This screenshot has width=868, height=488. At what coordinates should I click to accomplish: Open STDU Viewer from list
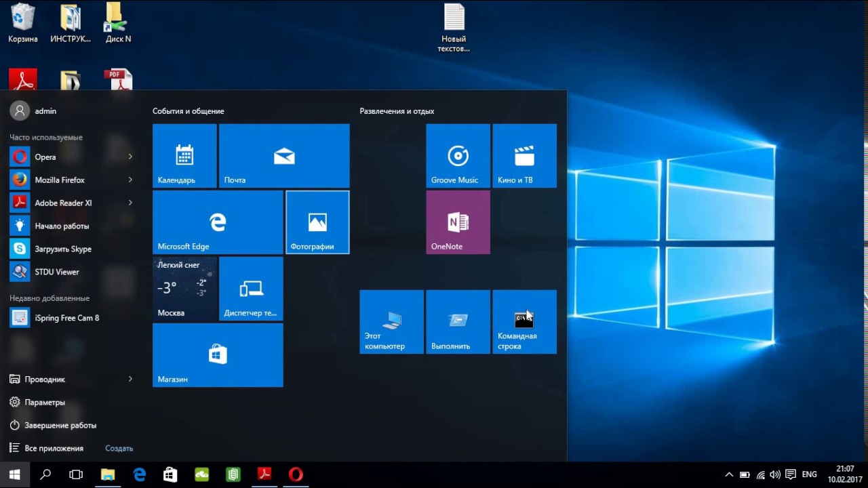click(71, 272)
